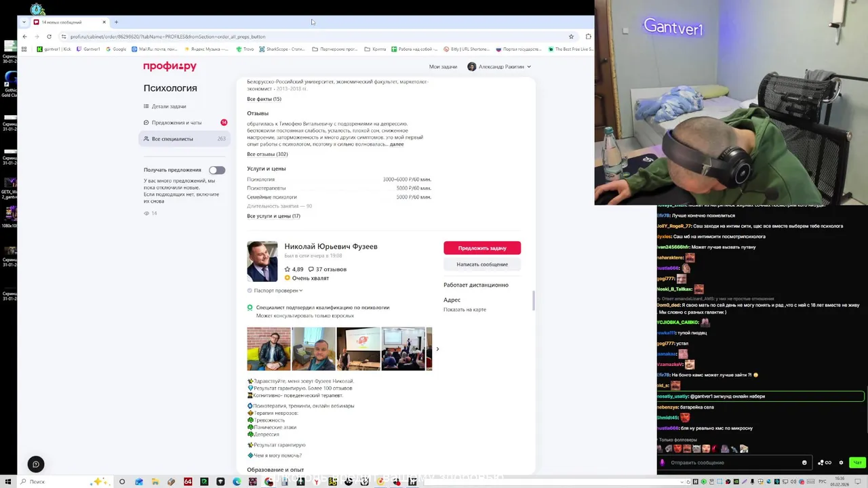This screenshot has height=488, width=868.
Task: Open the SharkScope bookmark
Action: (x=282, y=49)
